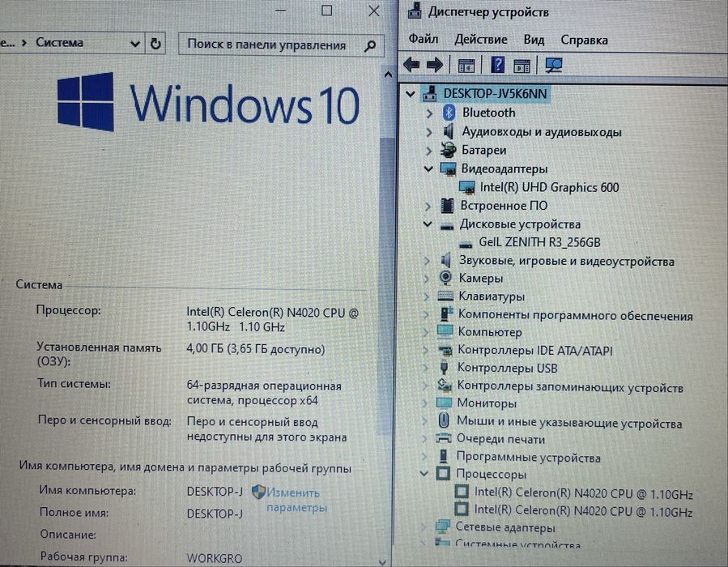Click the Камеры webcam icon
The image size is (728, 567).
coord(445,278)
